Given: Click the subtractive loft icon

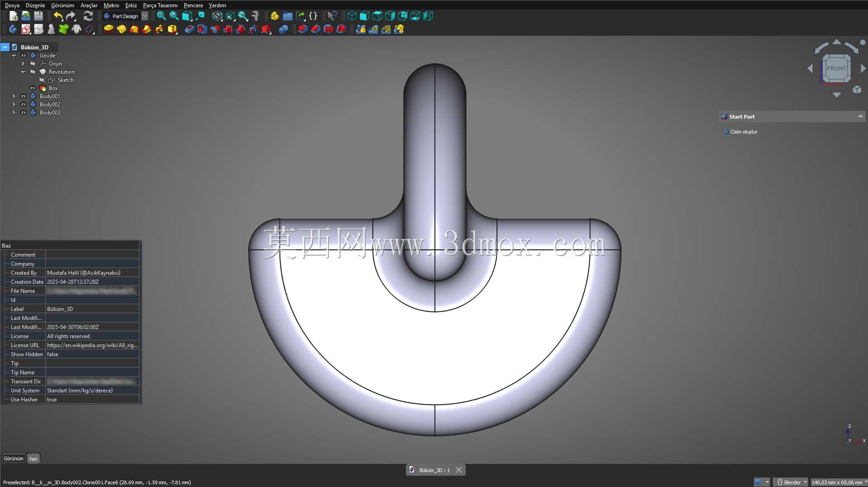Looking at the screenshot, I should pos(227,29).
